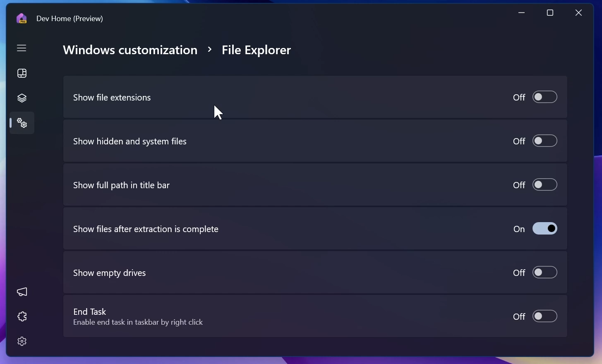Turn on Show hidden and system files
602x364 pixels.
(x=545, y=141)
